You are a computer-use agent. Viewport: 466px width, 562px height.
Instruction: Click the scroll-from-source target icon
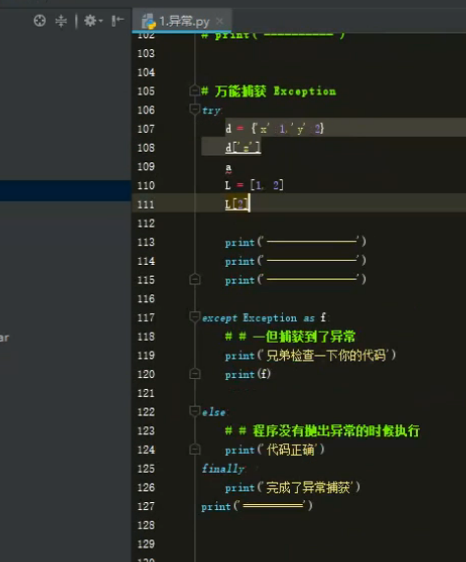point(39,20)
